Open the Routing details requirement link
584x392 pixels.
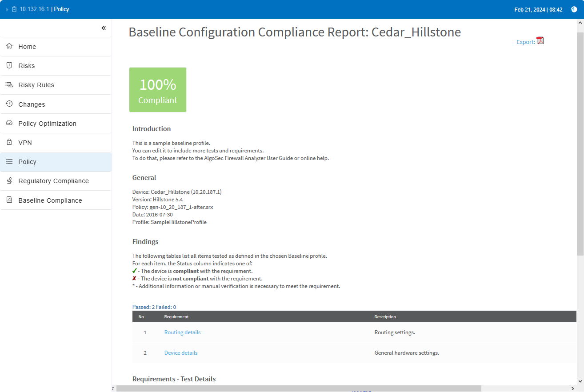[x=182, y=332]
